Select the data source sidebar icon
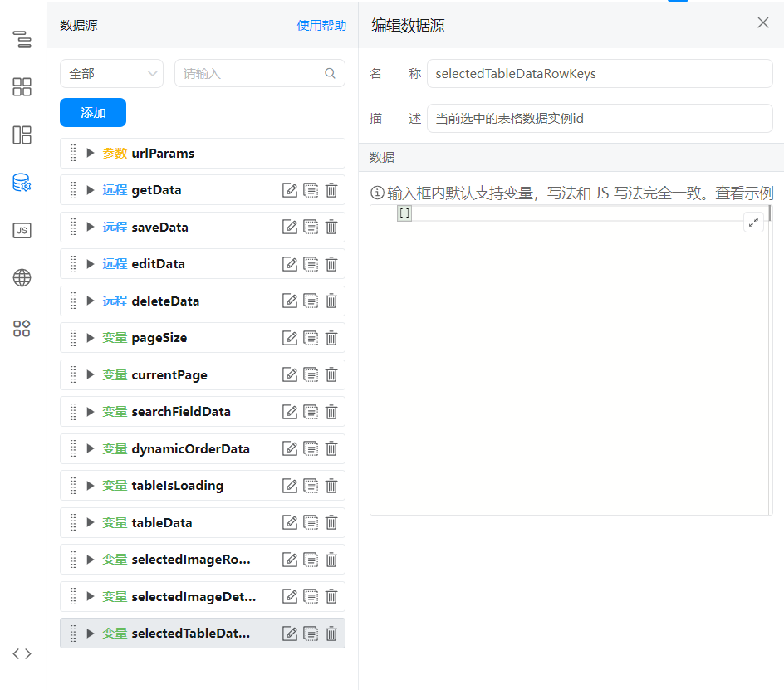 coord(22,184)
